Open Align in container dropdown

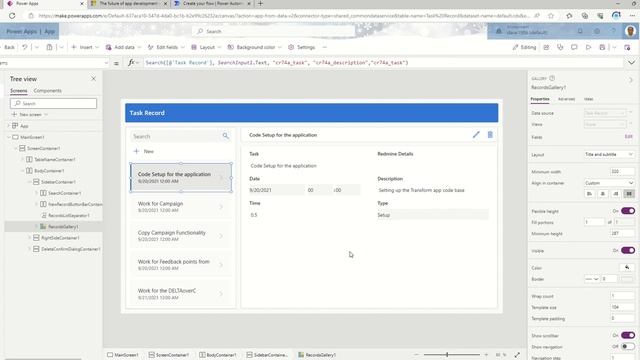point(609,183)
